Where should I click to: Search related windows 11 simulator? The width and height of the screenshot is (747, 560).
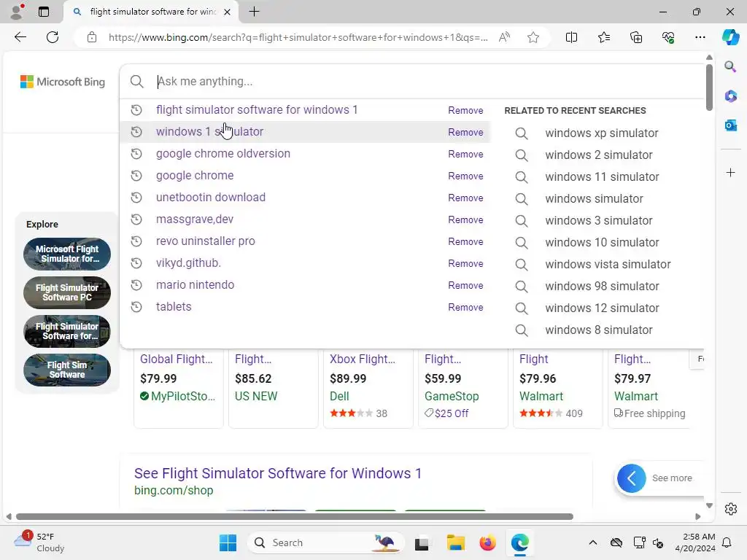[602, 177]
